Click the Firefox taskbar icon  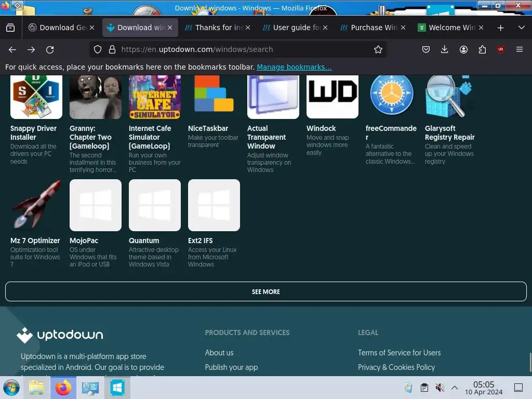pyautogui.click(x=63, y=388)
